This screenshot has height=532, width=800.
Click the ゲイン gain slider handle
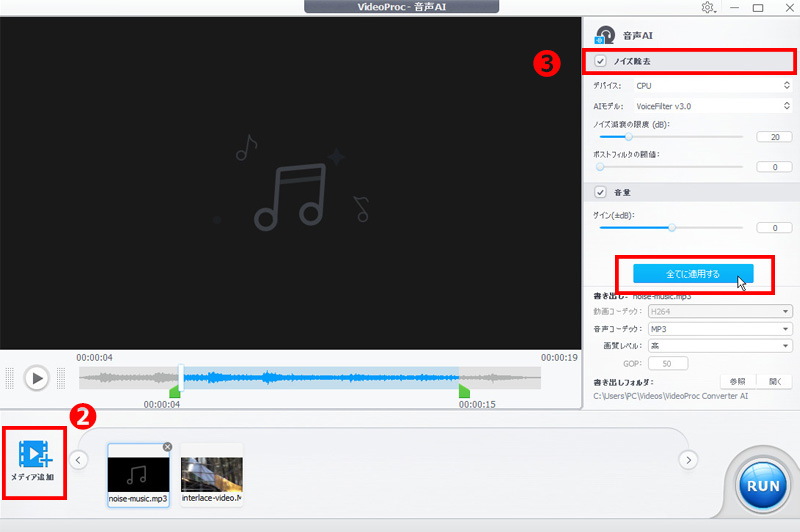coord(672,228)
